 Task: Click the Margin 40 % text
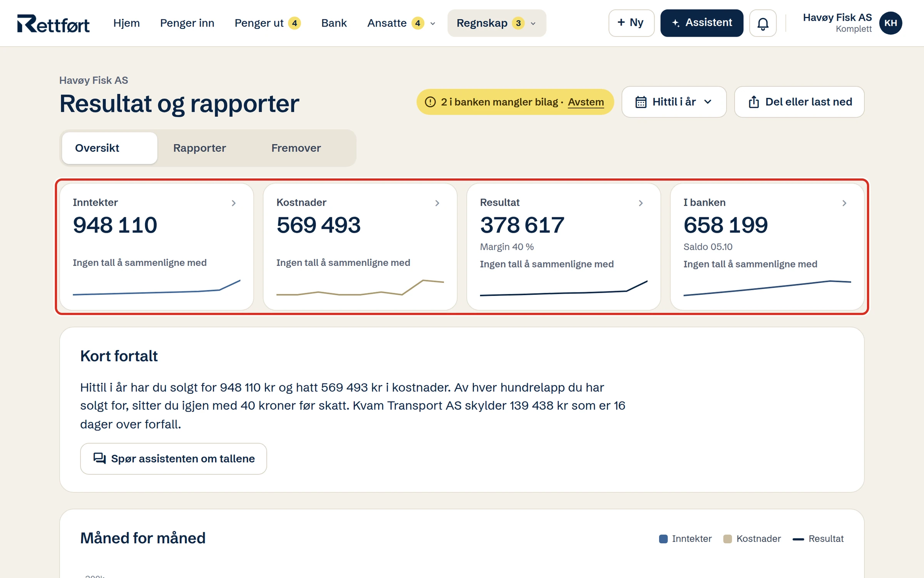[507, 247]
